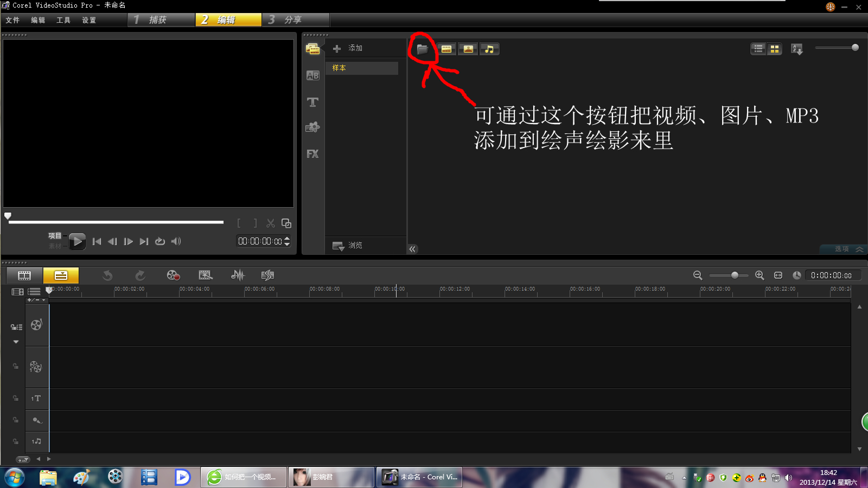Switch library to thumbnail view
The width and height of the screenshot is (868, 488).
point(775,49)
